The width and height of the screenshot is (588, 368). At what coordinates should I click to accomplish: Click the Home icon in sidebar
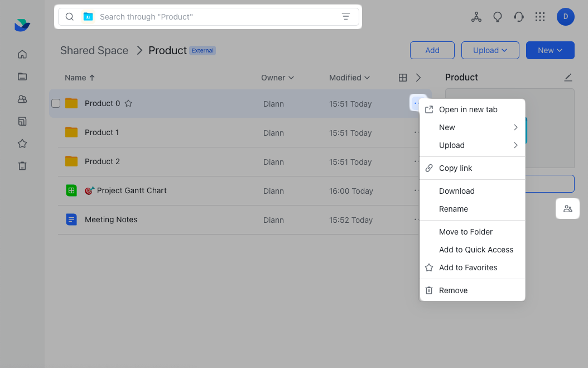pos(22,54)
